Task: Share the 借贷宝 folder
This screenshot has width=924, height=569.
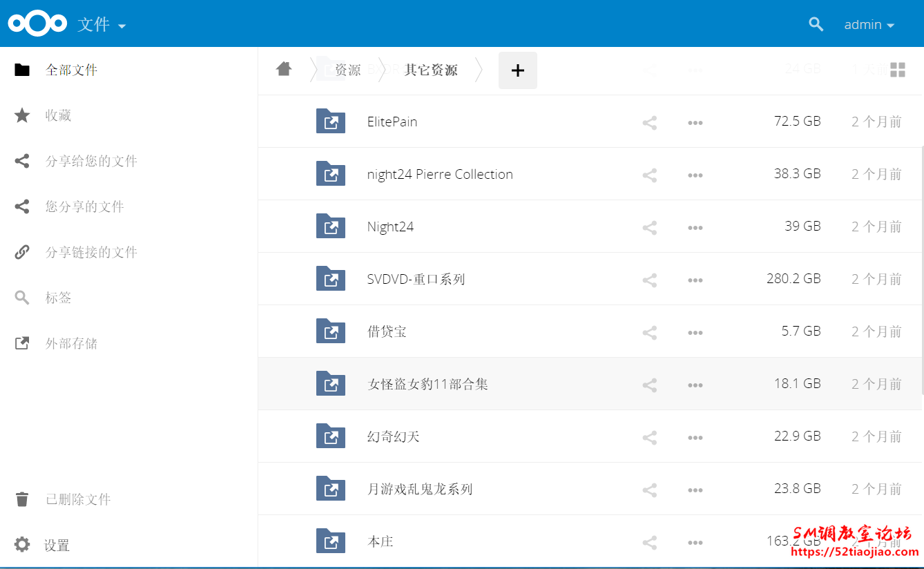Action: (x=649, y=333)
